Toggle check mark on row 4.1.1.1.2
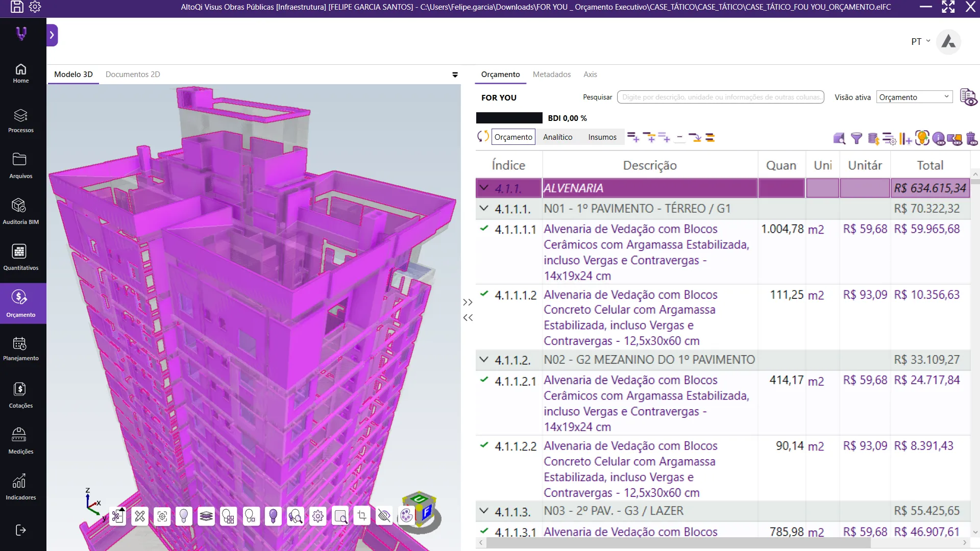 coord(484,294)
